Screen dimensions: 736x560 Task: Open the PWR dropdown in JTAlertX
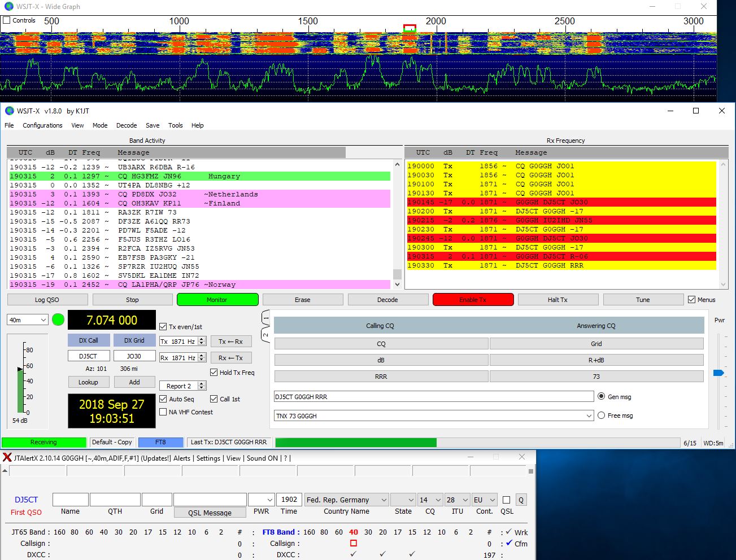tap(261, 500)
